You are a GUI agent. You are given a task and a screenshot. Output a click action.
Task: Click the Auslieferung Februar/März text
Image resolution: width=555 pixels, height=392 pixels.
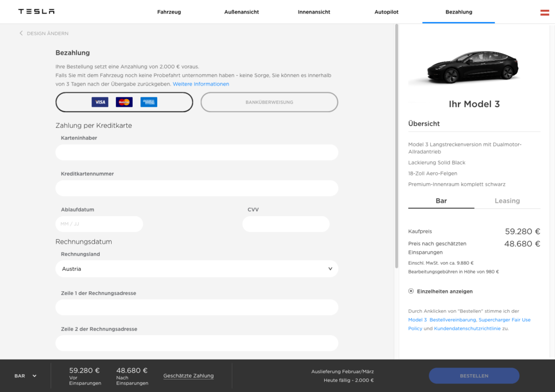[x=343, y=371]
